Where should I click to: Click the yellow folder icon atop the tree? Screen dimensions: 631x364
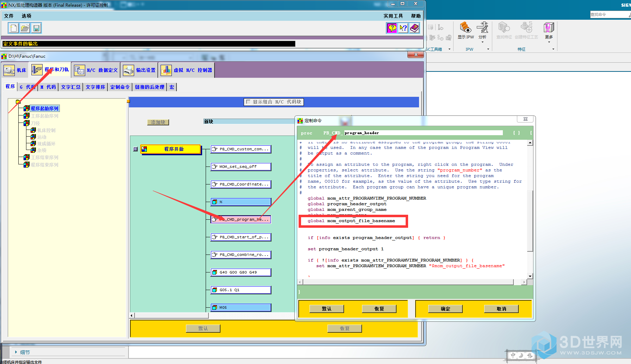18,102
